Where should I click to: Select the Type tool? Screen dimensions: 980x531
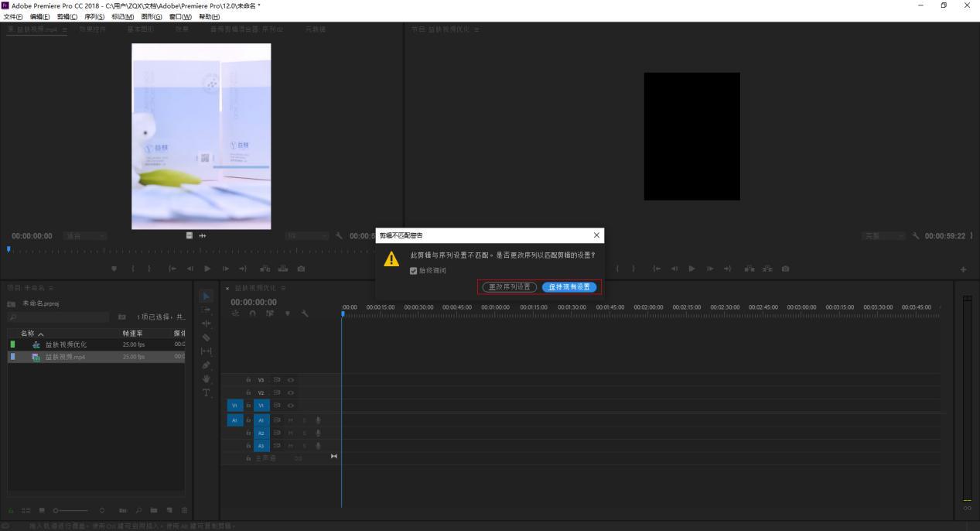point(207,392)
